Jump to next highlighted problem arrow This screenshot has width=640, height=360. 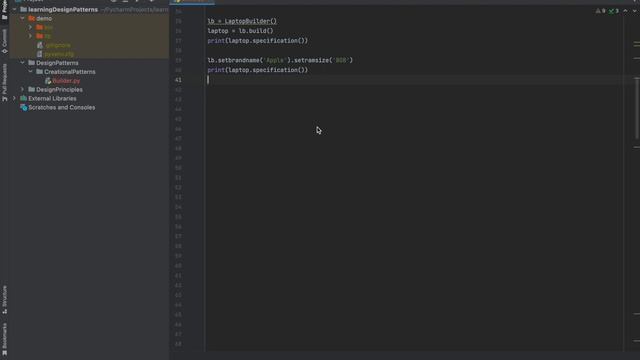pos(635,11)
